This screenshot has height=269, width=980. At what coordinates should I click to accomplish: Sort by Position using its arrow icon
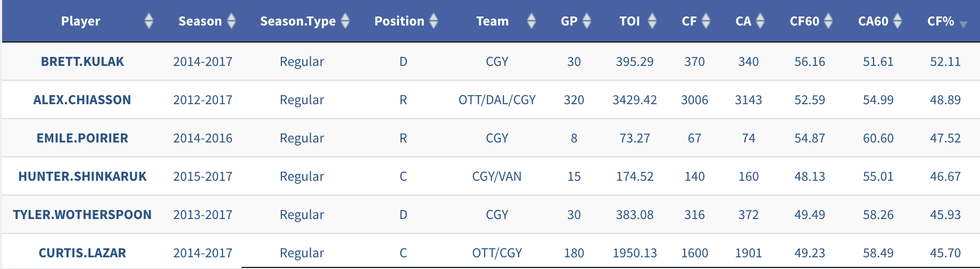(434, 21)
